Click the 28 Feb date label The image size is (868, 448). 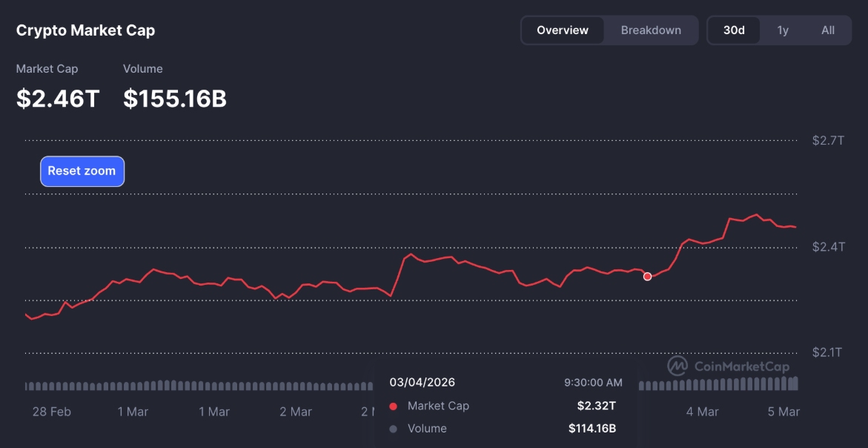coord(52,412)
